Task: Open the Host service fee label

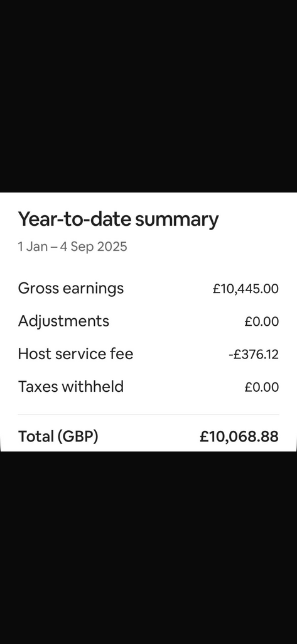Action: click(x=75, y=354)
